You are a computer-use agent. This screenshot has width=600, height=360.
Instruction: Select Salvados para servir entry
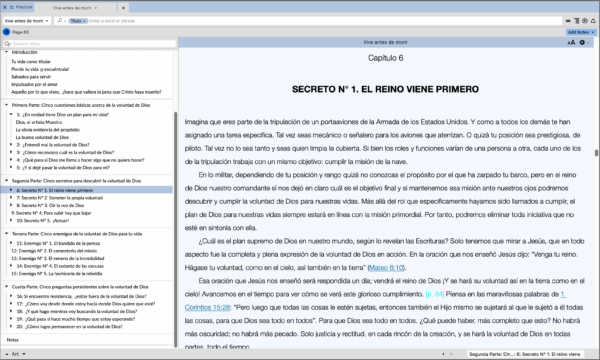click(x=31, y=77)
